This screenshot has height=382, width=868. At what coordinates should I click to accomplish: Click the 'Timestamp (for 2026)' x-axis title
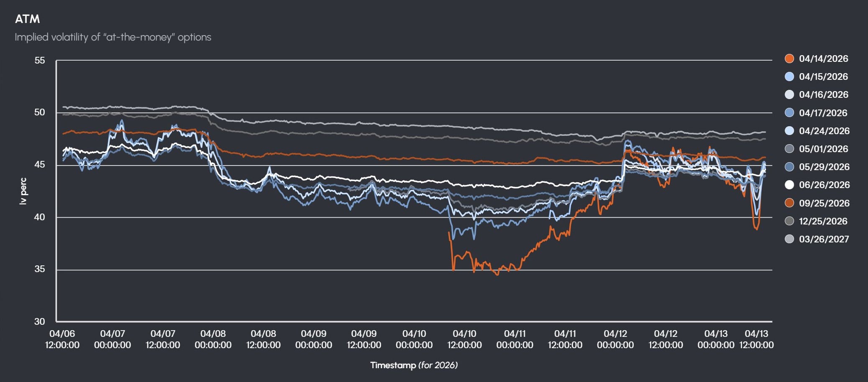(414, 365)
